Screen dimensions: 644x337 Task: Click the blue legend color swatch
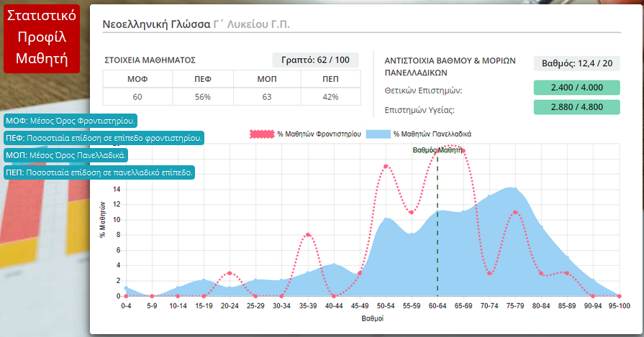pyautogui.click(x=378, y=134)
